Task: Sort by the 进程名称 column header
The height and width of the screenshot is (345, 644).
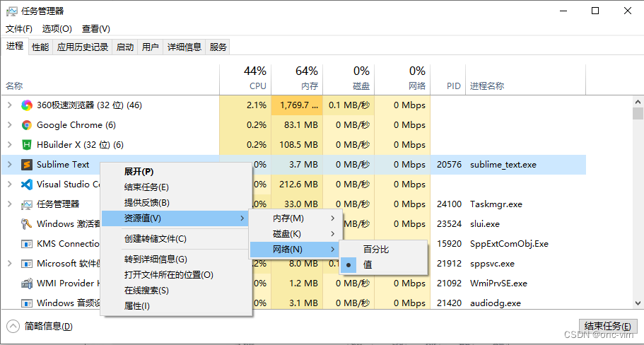Action: [x=526, y=79]
